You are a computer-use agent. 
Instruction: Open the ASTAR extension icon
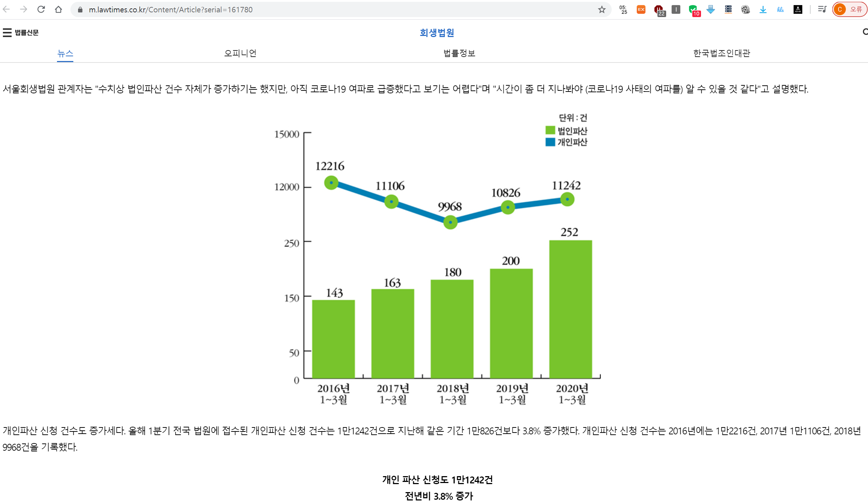[x=798, y=10]
